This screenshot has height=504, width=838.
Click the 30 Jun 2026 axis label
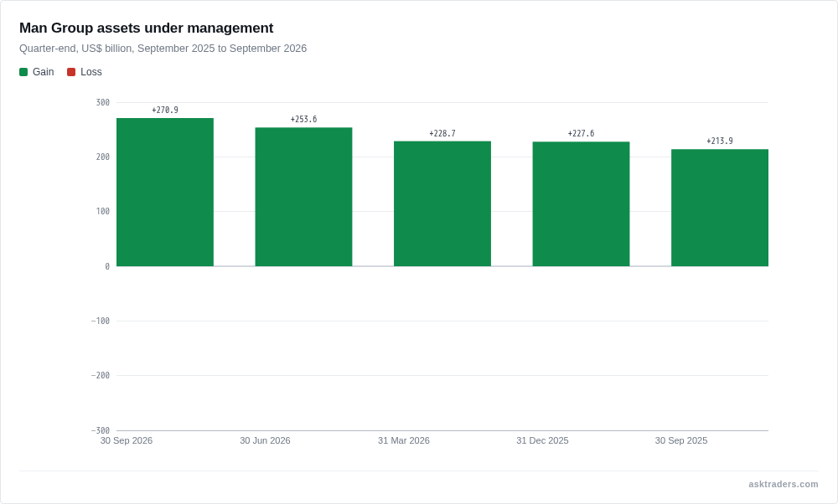[265, 440]
